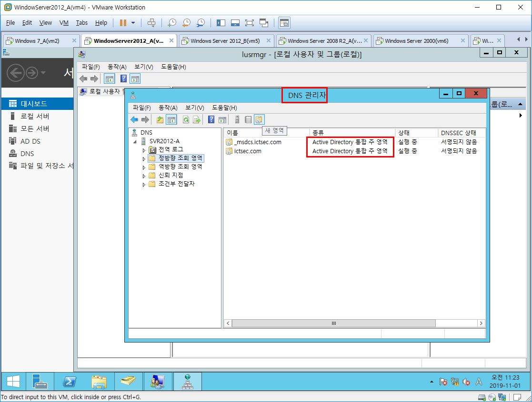
Task: Open 보기(V) menu in DNS Manager
Action: (194, 108)
